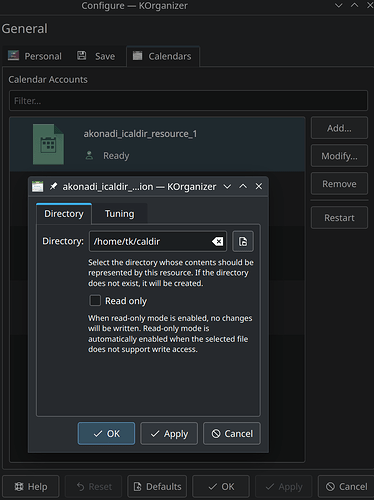Viewport: 374px width, 500px height.
Task: Click the floppy disk Save tab icon
Action: (x=82, y=55)
